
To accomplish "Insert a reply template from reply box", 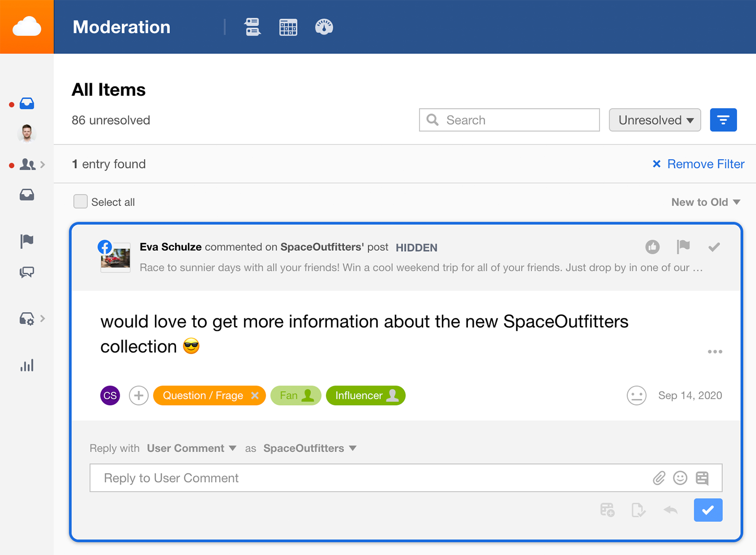I will pyautogui.click(x=702, y=478).
